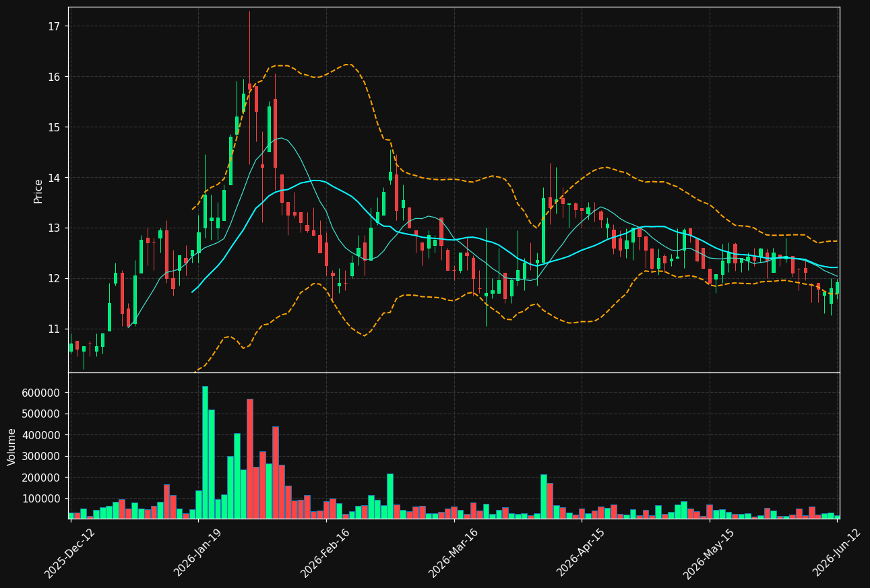Image resolution: width=870 pixels, height=588 pixels.
Task: Click the red candlestick with wick above 17
Action: pos(249,88)
